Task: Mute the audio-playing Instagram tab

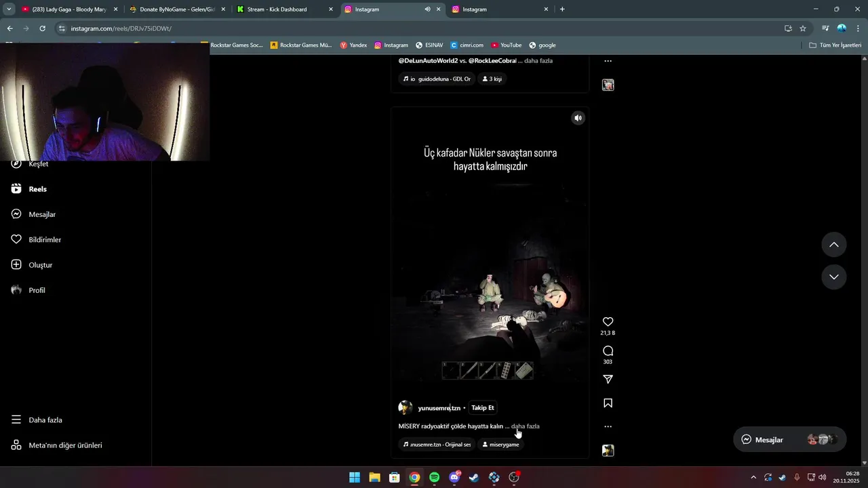Action: pos(427,9)
